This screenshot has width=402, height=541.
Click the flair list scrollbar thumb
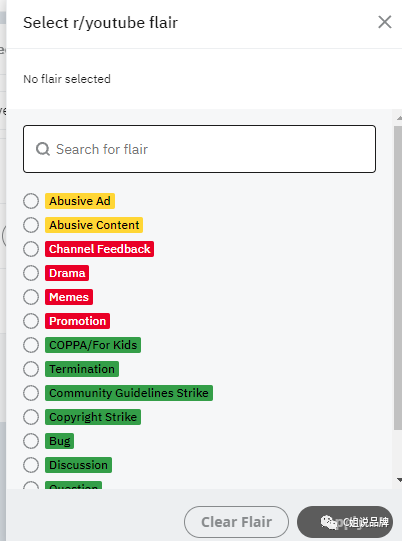click(x=398, y=278)
